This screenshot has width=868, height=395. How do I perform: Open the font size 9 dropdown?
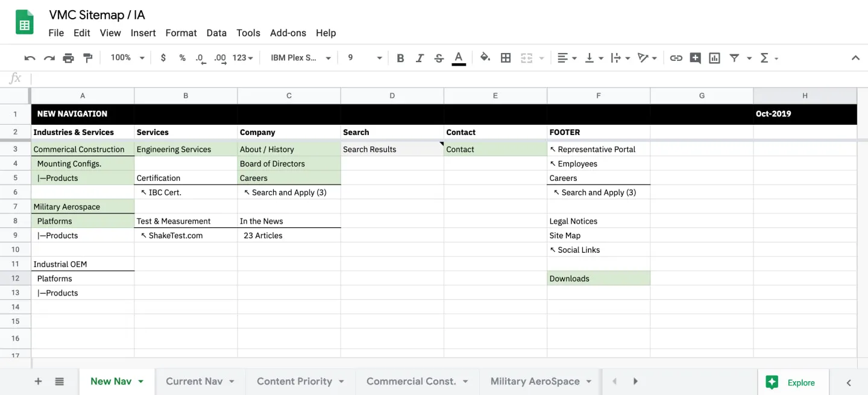tap(364, 58)
